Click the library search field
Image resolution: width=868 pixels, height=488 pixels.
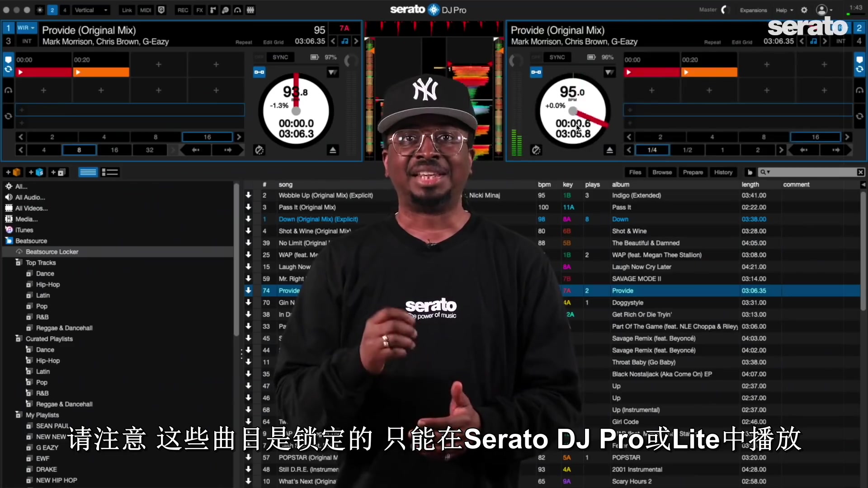click(x=811, y=172)
